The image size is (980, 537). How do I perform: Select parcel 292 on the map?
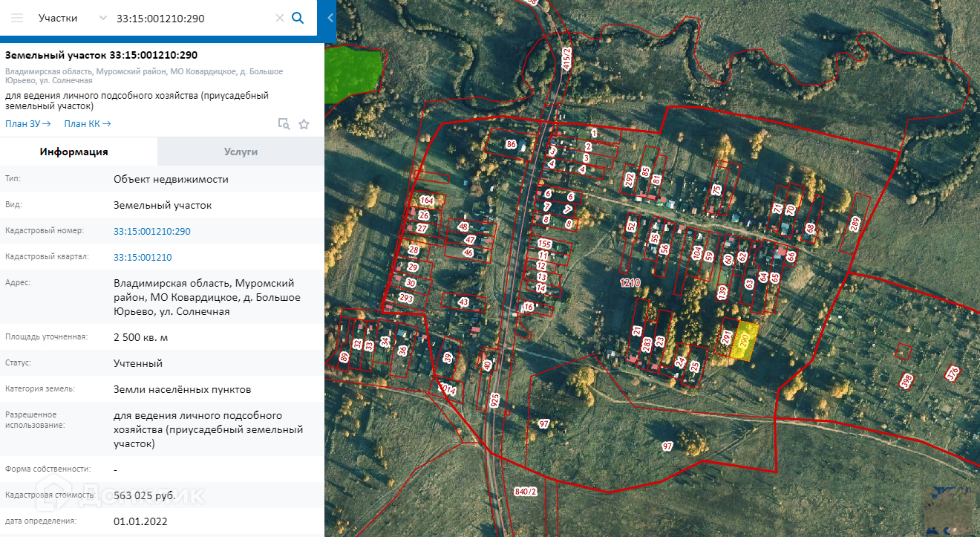point(630,179)
